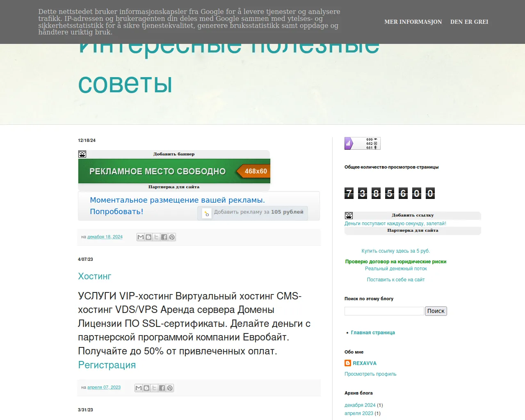Open the РЕКЛАМНОЕ МЕСТО СВОБОДНО banner
The width and height of the screenshot is (525, 420).
pos(174,171)
